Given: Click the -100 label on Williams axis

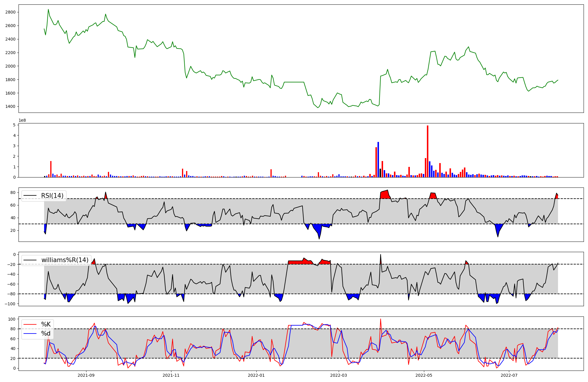Looking at the screenshot, I should [x=11, y=304].
